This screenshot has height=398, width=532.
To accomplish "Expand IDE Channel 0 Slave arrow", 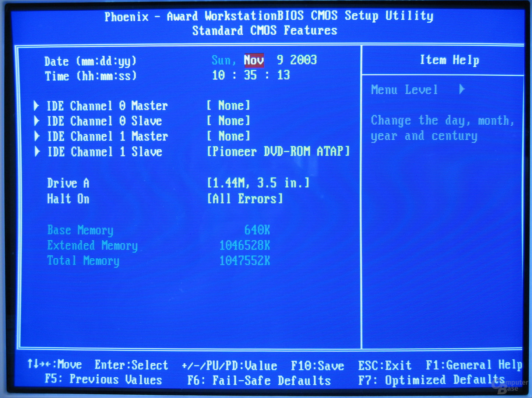I will click(36, 121).
